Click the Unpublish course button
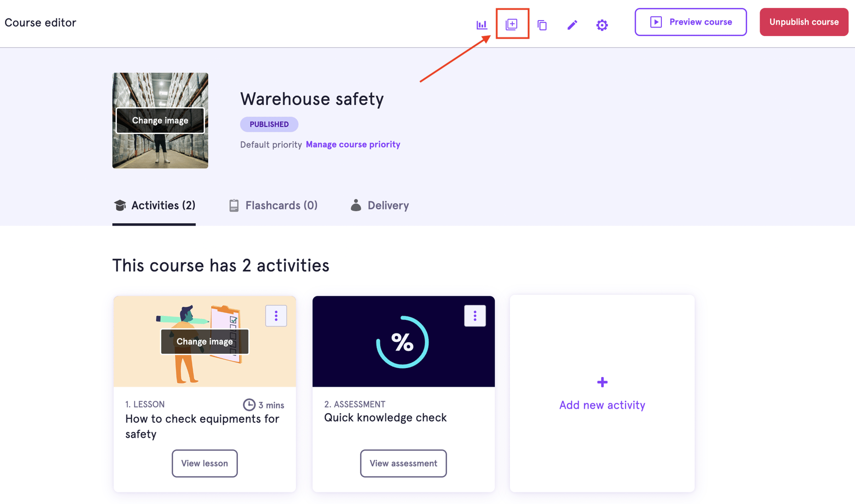855x504 pixels. (x=803, y=22)
